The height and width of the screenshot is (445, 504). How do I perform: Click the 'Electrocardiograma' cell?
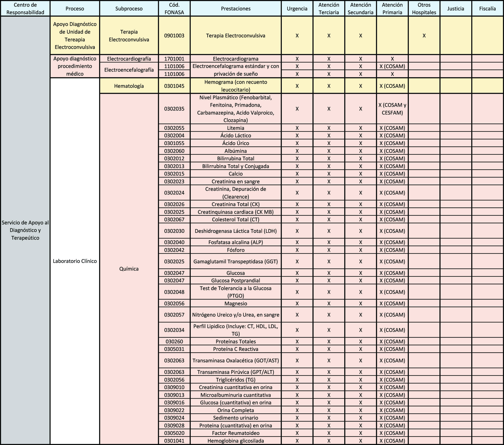[235, 59]
